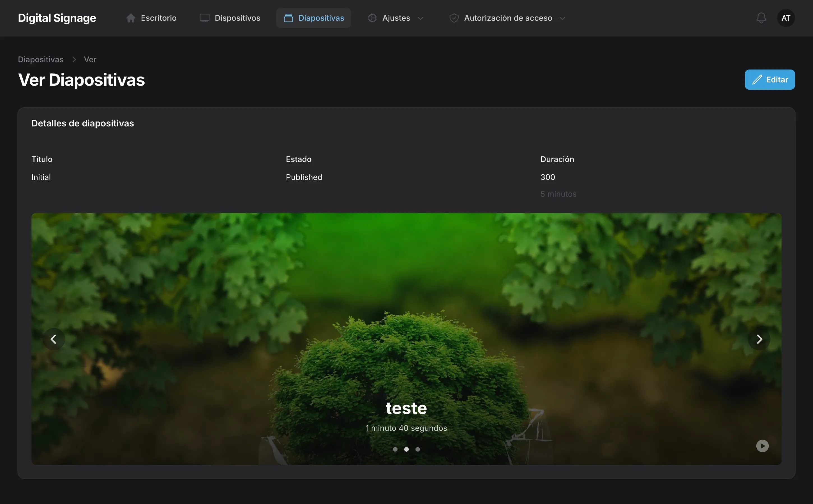Open Autorización de acceso menu
Viewport: 813px width, 504px height.
pos(507,18)
